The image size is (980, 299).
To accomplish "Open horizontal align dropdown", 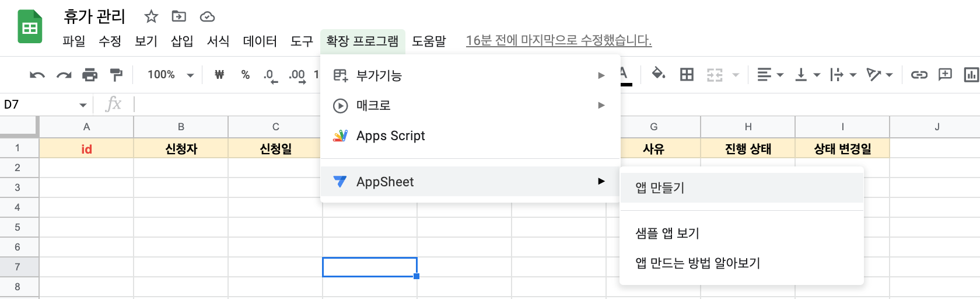I will [770, 75].
